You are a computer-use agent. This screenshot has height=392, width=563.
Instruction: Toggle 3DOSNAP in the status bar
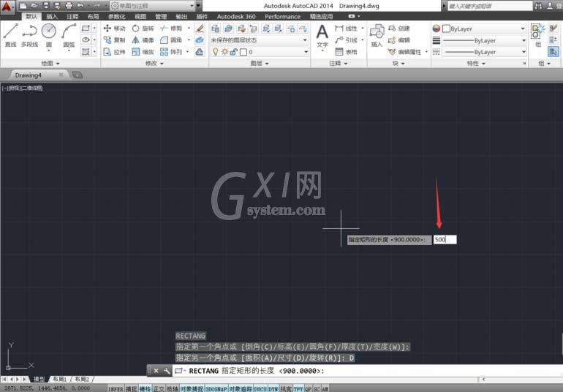(216, 389)
